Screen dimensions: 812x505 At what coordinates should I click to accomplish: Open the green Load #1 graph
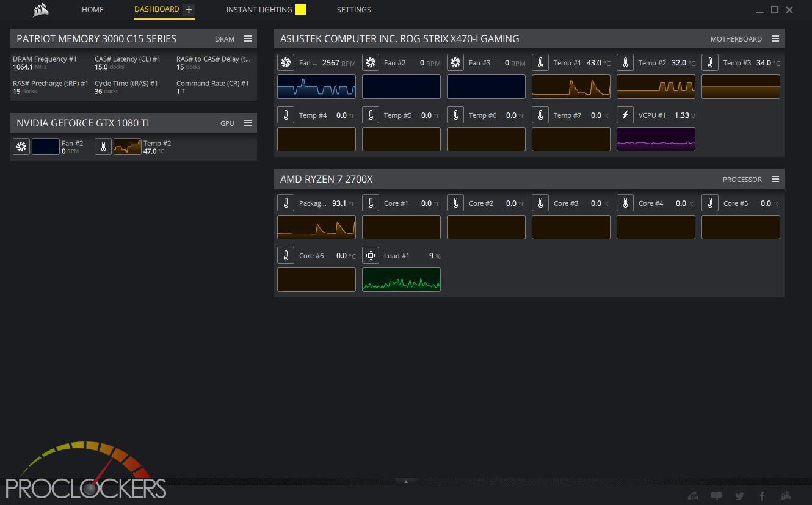pyautogui.click(x=401, y=280)
